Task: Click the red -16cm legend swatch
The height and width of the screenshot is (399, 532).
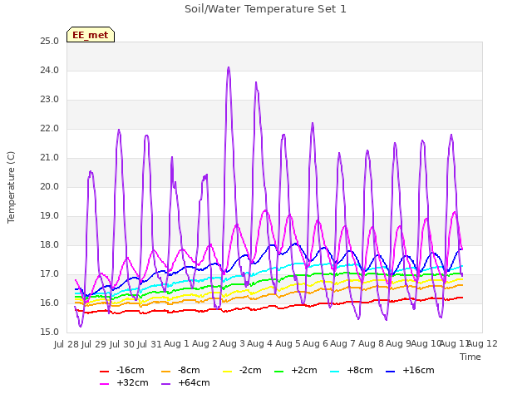Action: pyautogui.click(x=104, y=372)
